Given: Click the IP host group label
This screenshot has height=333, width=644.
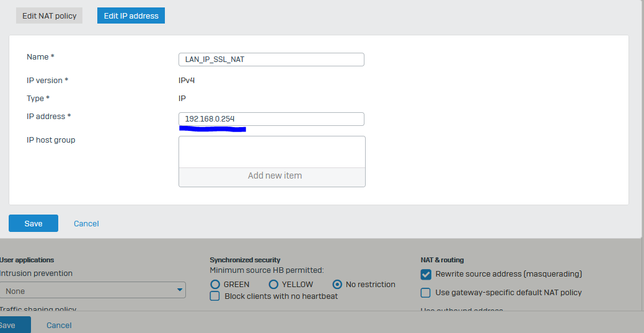Looking at the screenshot, I should [x=51, y=140].
